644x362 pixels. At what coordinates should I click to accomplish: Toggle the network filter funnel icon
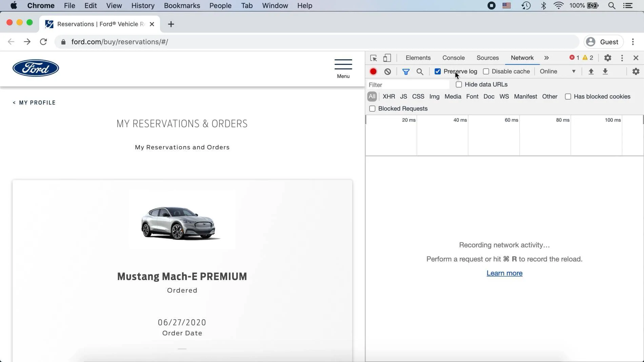pyautogui.click(x=406, y=71)
